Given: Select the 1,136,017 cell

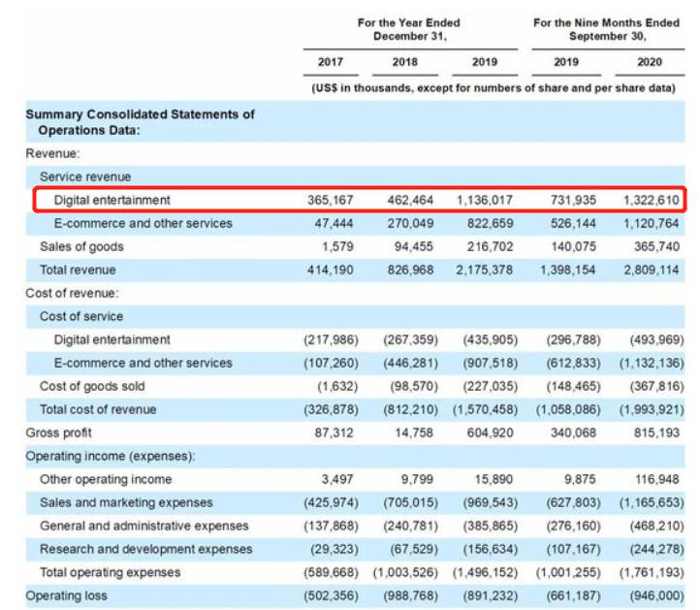Looking at the screenshot, I should click(485, 200).
